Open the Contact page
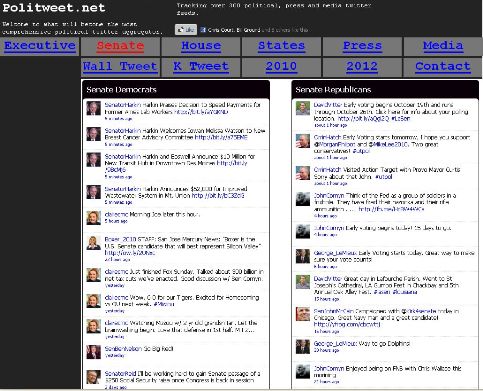The image size is (483, 391). 443,66
